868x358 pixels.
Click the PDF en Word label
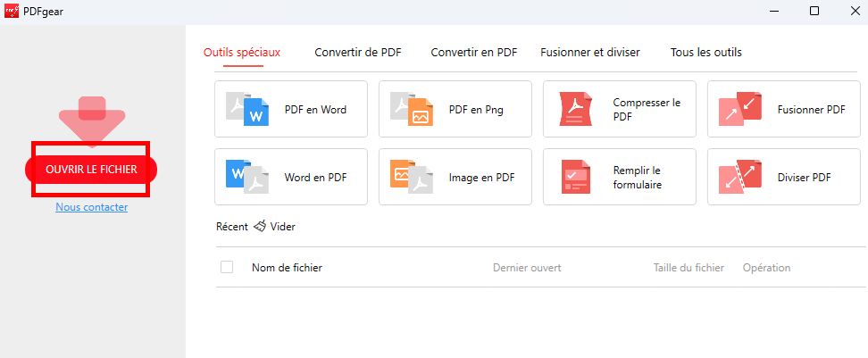click(x=315, y=110)
